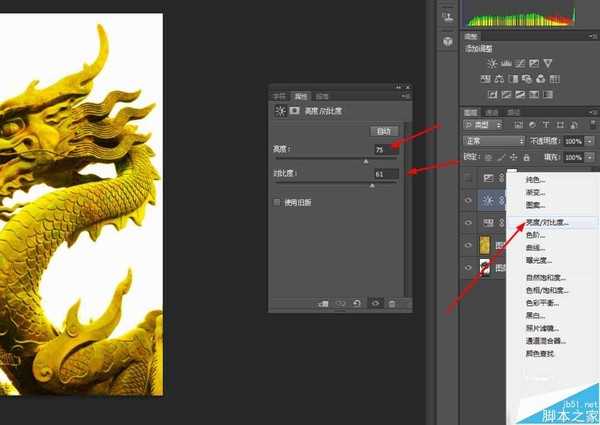Viewport: 600px width, 425px height.
Task: Click the 3D cube panel icon
Action: point(447,41)
